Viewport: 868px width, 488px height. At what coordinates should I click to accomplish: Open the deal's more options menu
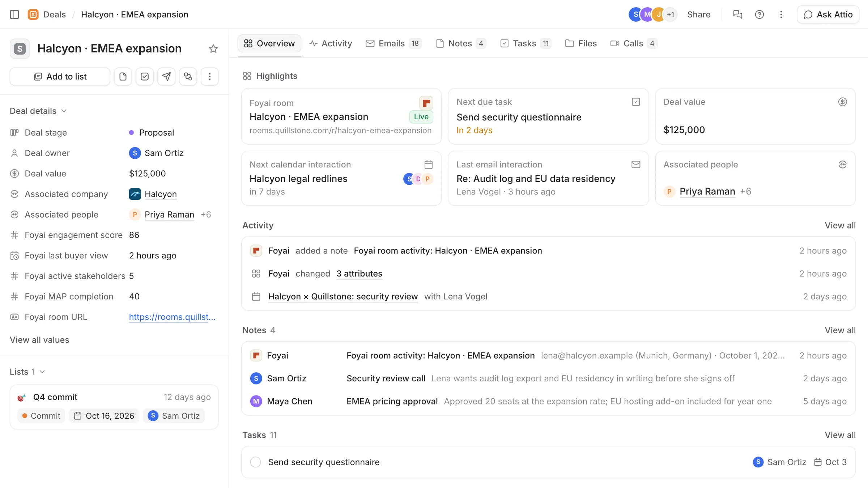210,77
